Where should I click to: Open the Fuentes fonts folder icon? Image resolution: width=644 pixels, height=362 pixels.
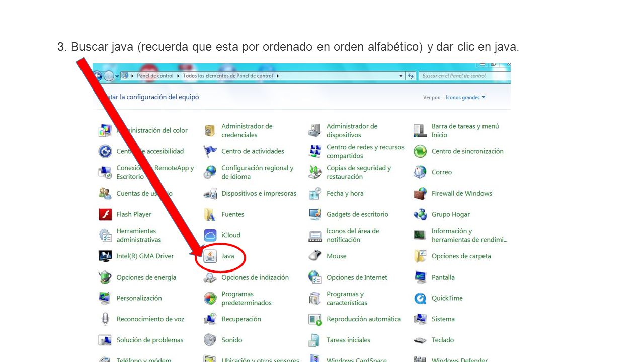[210, 214]
